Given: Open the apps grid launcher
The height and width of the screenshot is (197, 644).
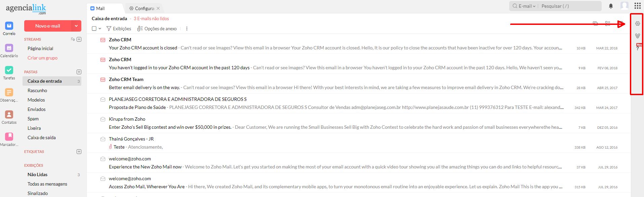Looking at the screenshot, I should [637, 6].
